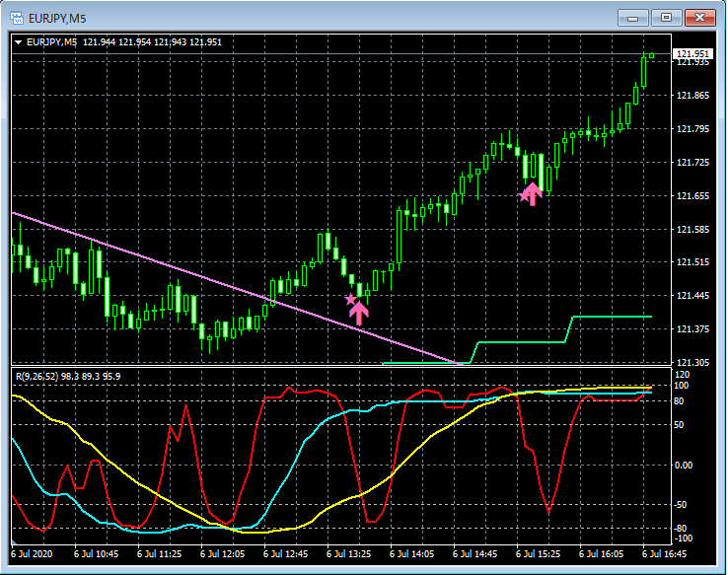Click the 121.585 price scale label
The image size is (728, 575).
point(692,229)
